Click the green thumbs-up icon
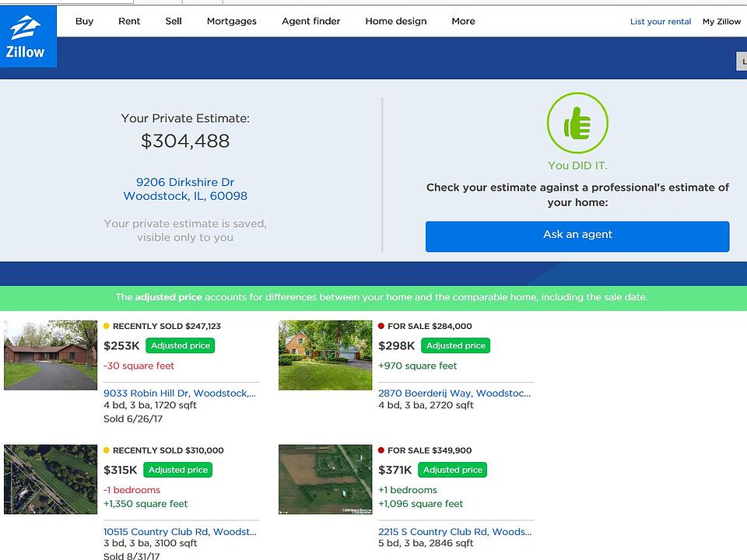Image resolution: width=747 pixels, height=560 pixels. [577, 123]
